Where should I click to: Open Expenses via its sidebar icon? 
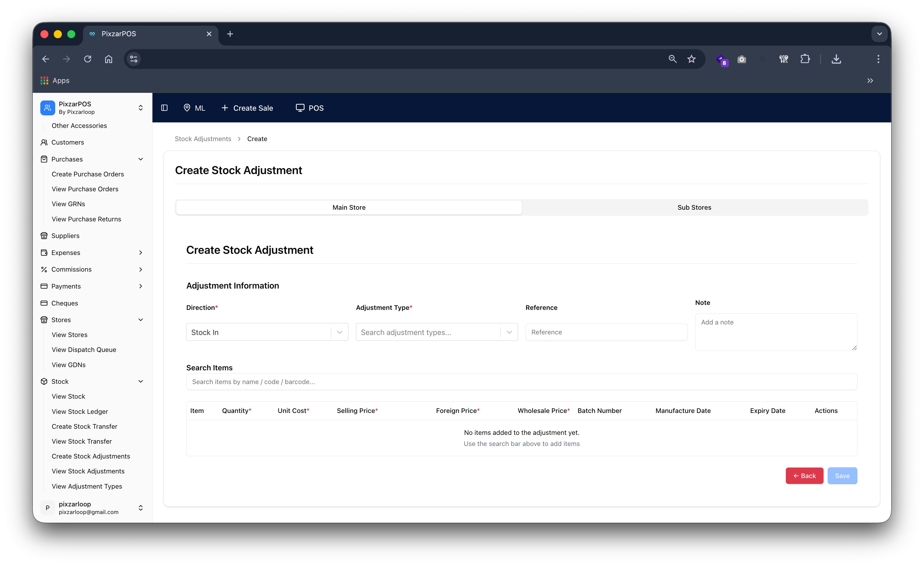pos(44,252)
